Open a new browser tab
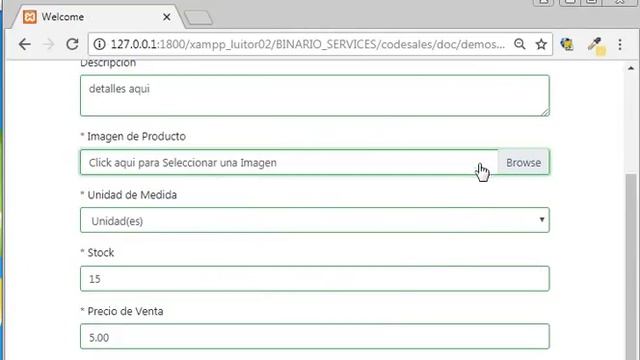The image size is (640, 360). [x=198, y=18]
